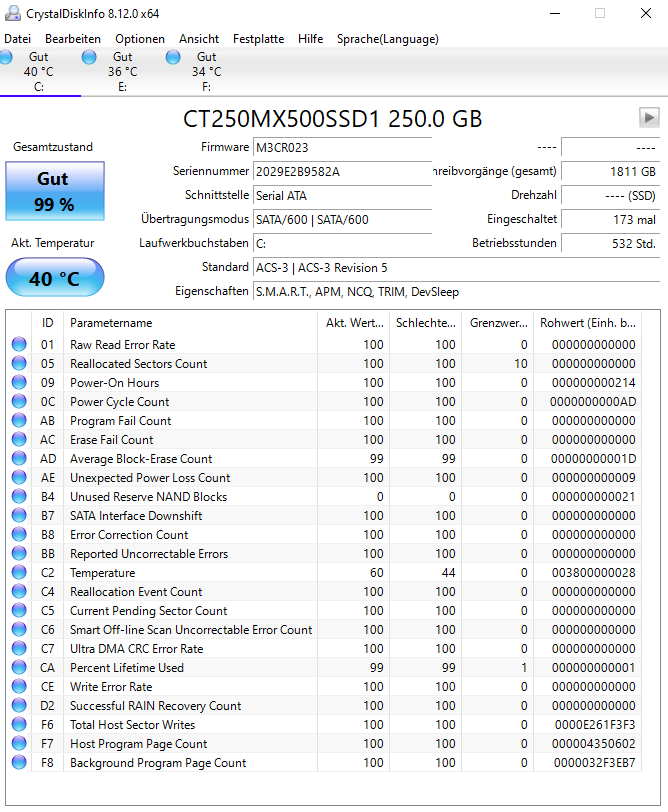Click raw value 0000E261F3F3
This screenshot has width=668, height=812.
coord(595,724)
